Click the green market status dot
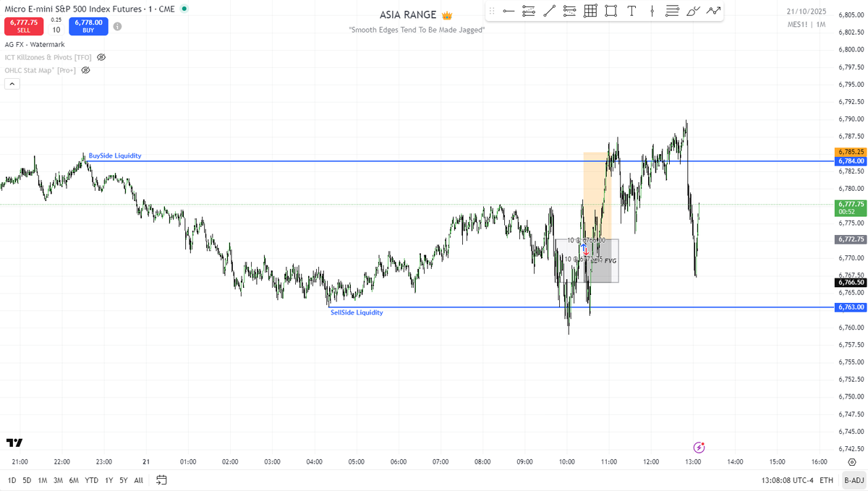868x491 pixels. click(x=184, y=9)
